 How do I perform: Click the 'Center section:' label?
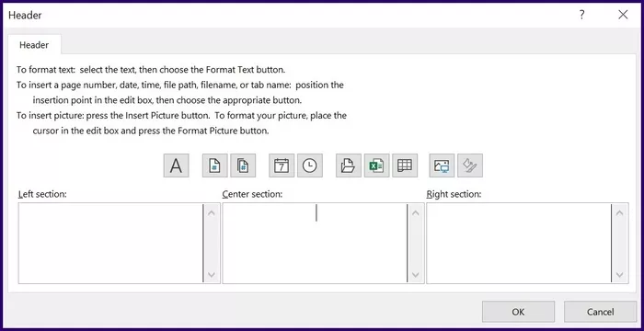tap(252, 194)
